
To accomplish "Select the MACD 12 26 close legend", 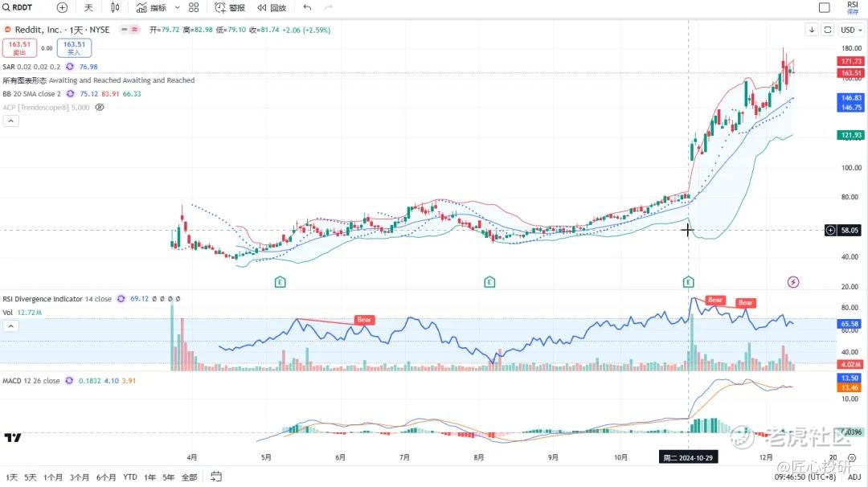I will (31, 381).
